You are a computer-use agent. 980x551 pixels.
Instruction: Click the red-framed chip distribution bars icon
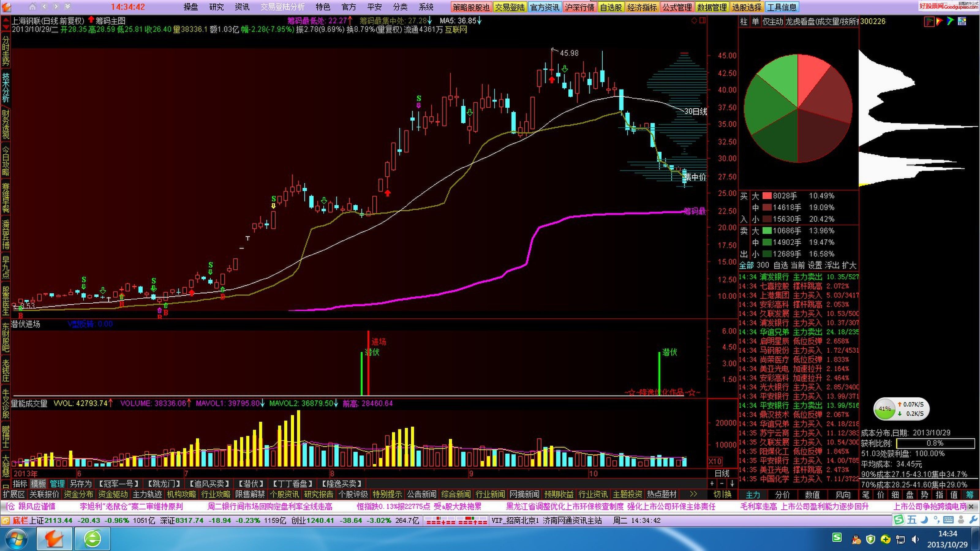pos(929,22)
